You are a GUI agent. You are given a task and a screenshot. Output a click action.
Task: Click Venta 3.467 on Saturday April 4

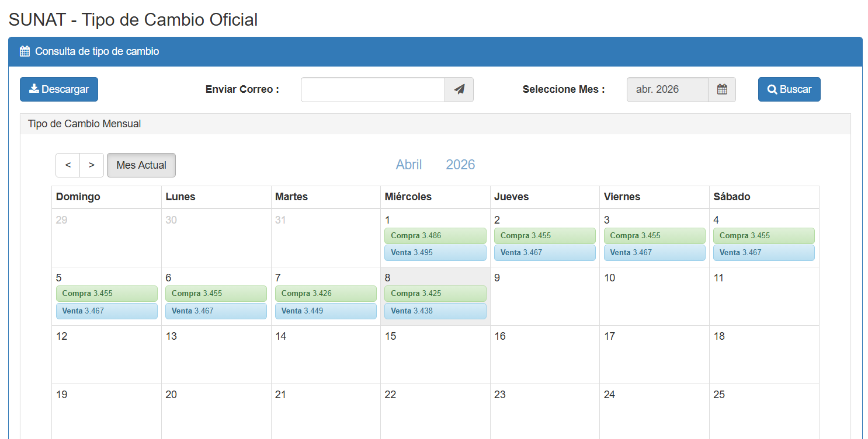pyautogui.click(x=764, y=253)
